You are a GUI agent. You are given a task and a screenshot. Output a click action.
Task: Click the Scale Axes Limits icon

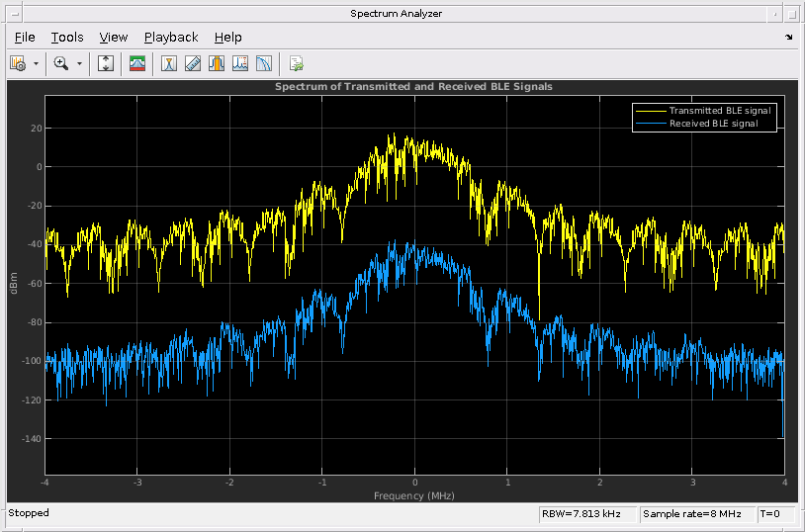(107, 63)
